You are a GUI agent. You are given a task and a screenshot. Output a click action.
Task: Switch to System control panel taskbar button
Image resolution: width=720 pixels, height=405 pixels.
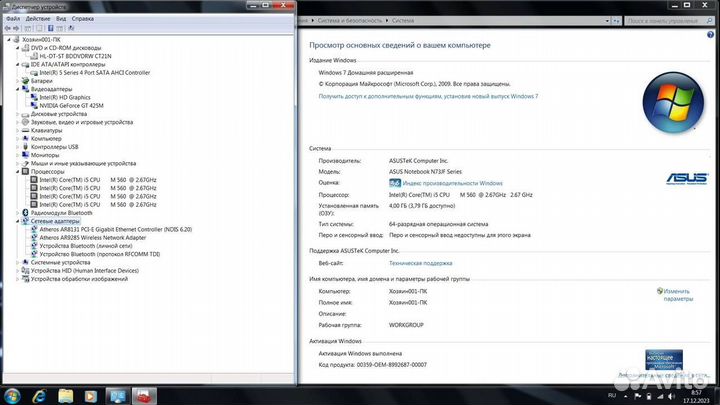pos(118,396)
